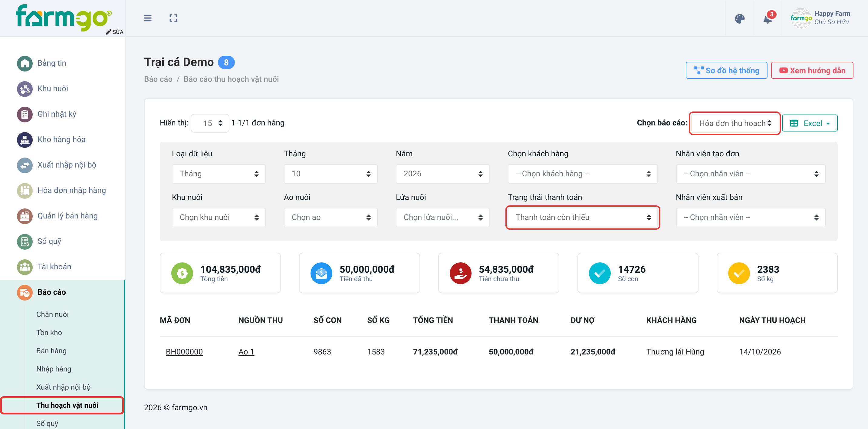This screenshot has height=429, width=868.
Task: Select Bán hàng report submenu
Action: pos(51,351)
